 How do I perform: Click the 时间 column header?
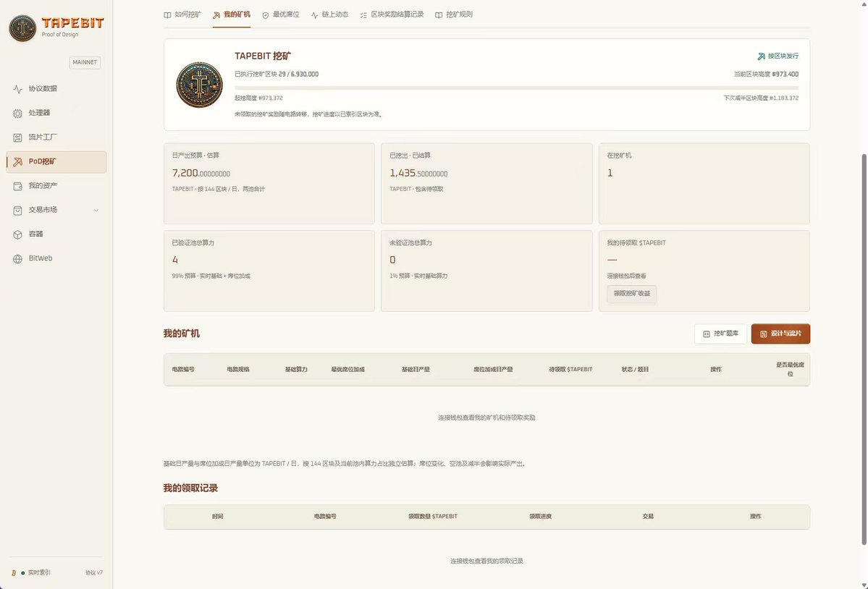click(x=218, y=517)
